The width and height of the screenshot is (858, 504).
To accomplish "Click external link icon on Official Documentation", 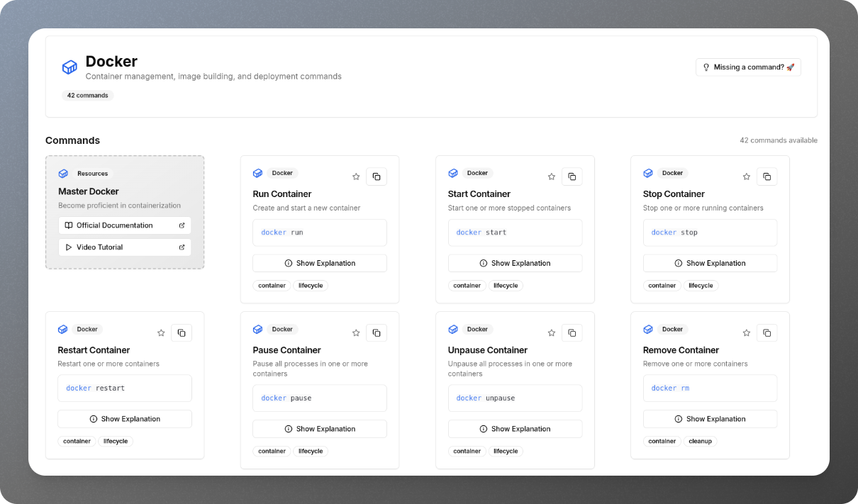I will tap(182, 225).
